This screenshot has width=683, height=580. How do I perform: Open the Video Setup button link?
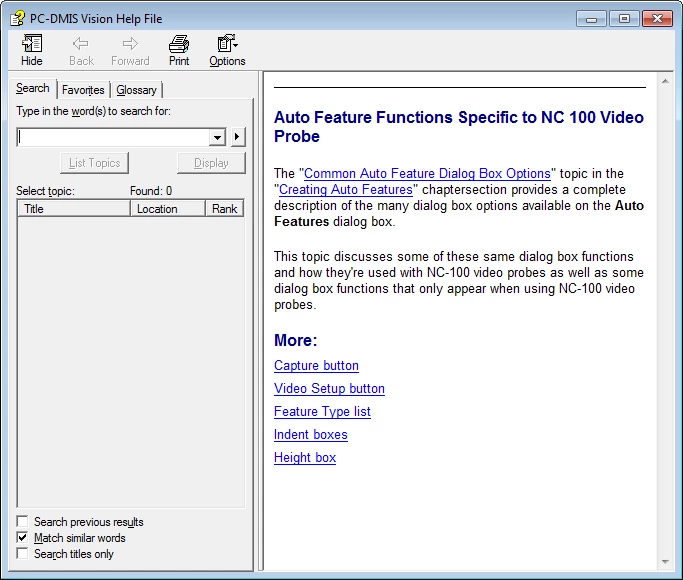pyautogui.click(x=329, y=388)
